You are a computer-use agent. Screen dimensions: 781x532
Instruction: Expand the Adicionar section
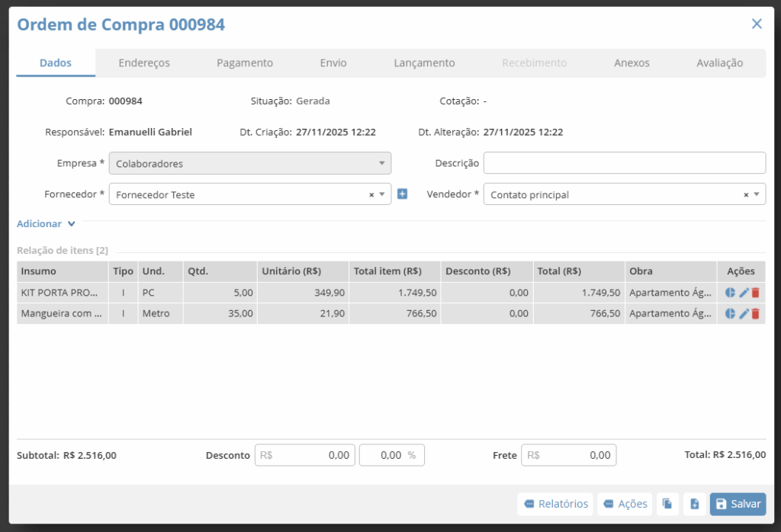coord(47,224)
